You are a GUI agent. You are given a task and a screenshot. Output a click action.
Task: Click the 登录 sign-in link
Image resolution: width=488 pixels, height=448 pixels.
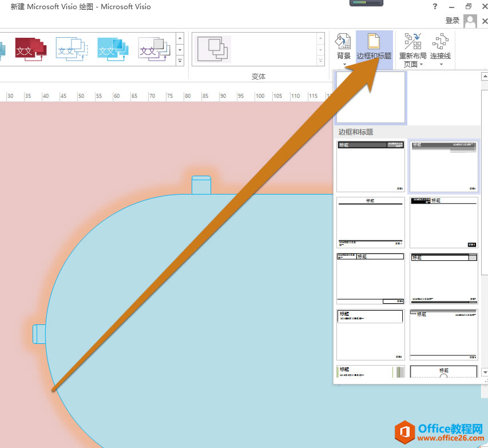point(452,19)
